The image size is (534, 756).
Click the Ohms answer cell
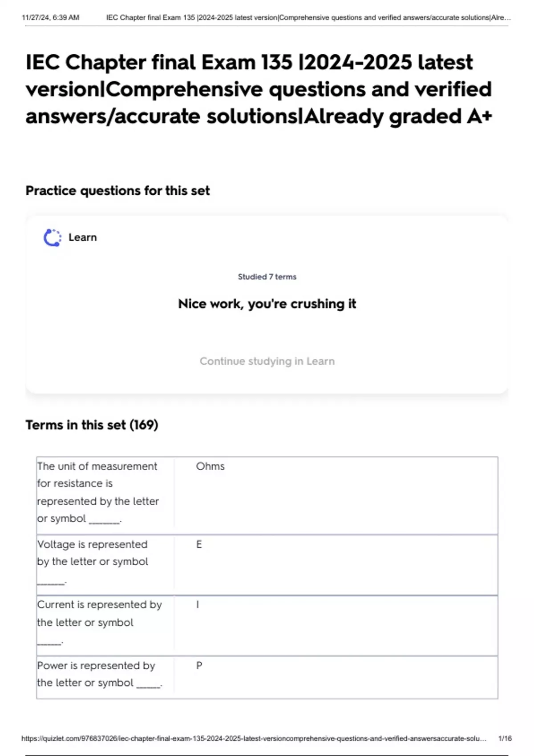tap(210, 466)
